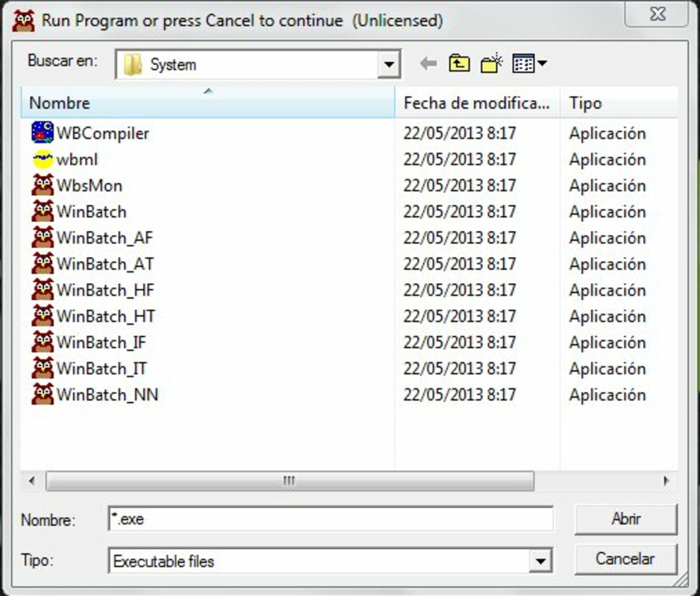Expand the Buscar en folder dropdown
Viewport: 700px width, 596px height.
tap(389, 65)
